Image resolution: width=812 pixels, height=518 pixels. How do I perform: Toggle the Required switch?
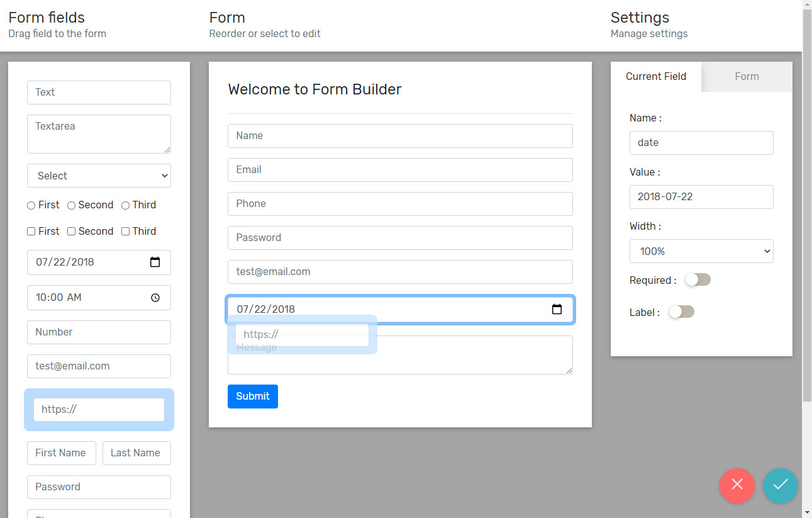[x=698, y=280]
